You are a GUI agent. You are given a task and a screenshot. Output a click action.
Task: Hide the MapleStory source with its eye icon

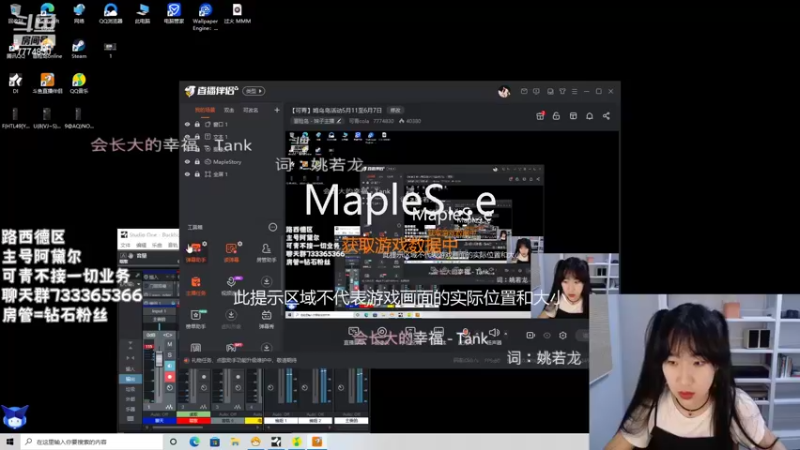pyautogui.click(x=187, y=162)
